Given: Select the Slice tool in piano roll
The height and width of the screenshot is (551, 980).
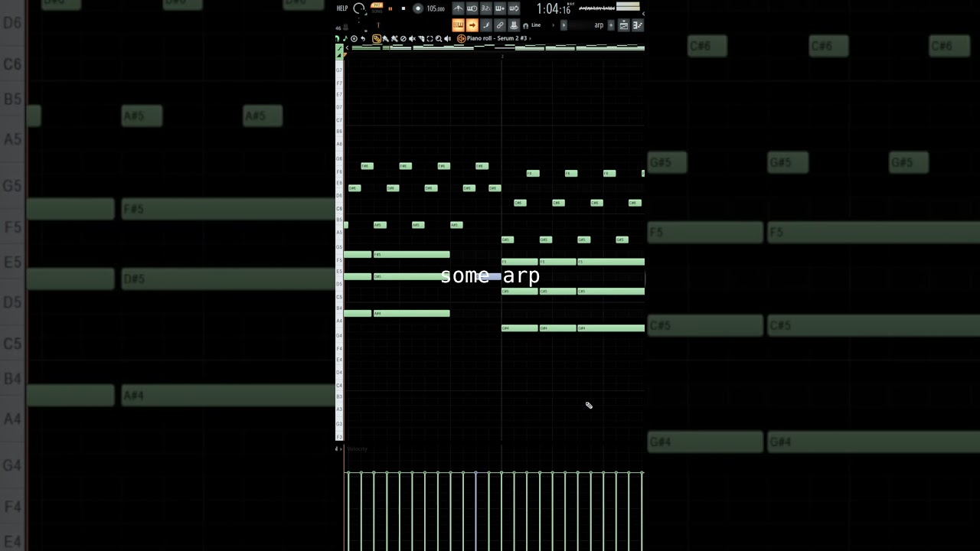Looking at the screenshot, I should point(421,38).
